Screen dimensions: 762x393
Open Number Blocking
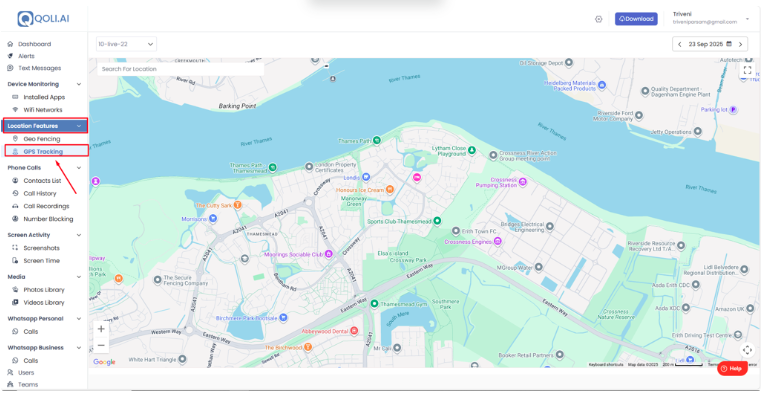(x=48, y=219)
